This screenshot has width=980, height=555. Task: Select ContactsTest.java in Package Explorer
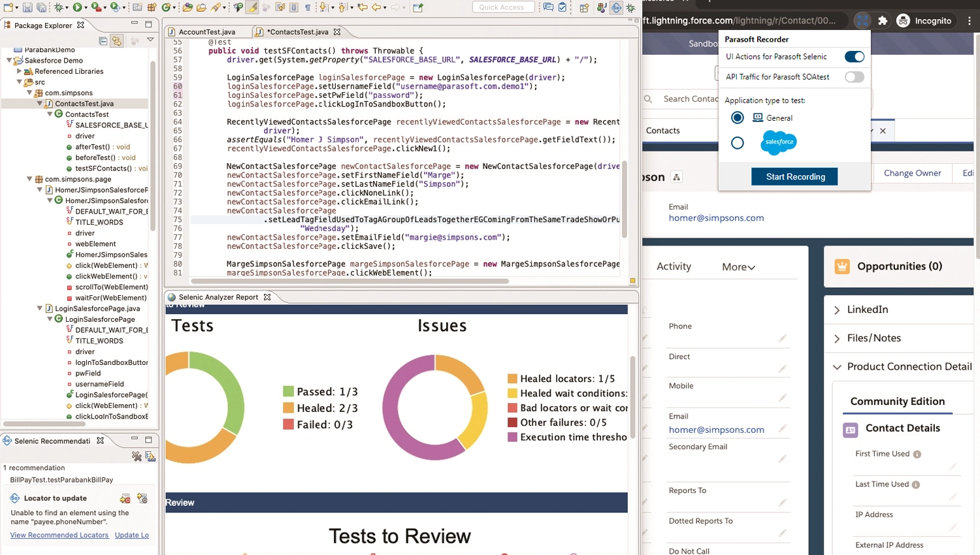[84, 103]
